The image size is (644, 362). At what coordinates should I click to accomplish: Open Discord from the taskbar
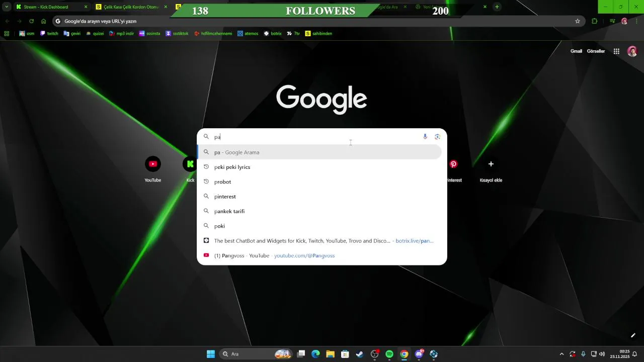(419, 354)
